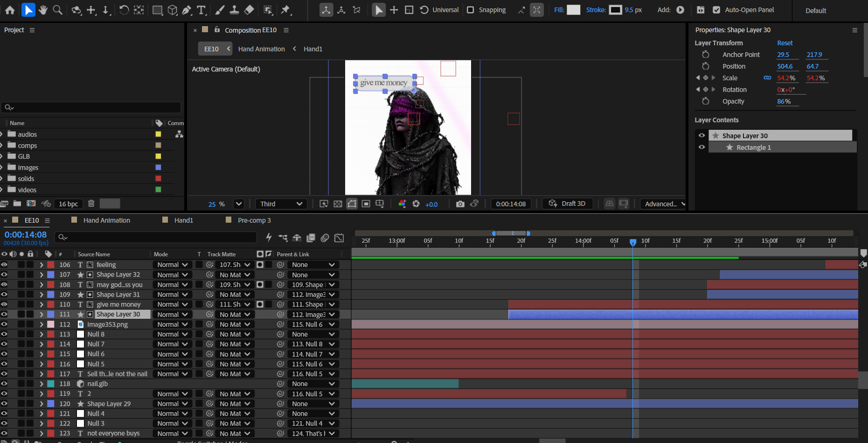Activate the Puppet Pin tool
868x443 pixels.
click(286, 10)
